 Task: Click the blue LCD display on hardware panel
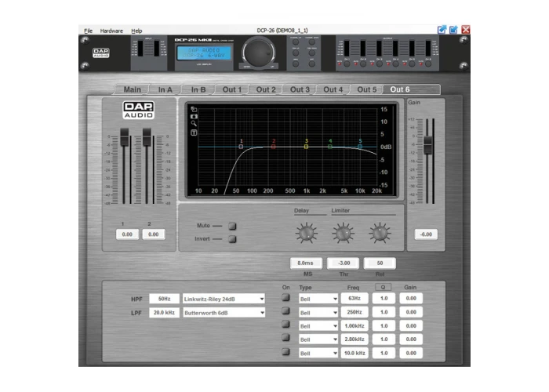[204, 53]
